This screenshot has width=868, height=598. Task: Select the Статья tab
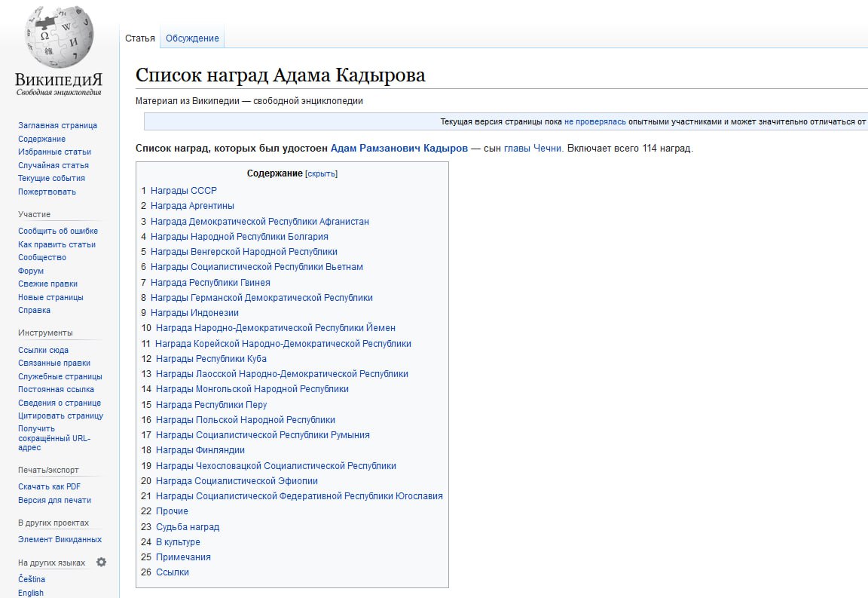tap(140, 38)
